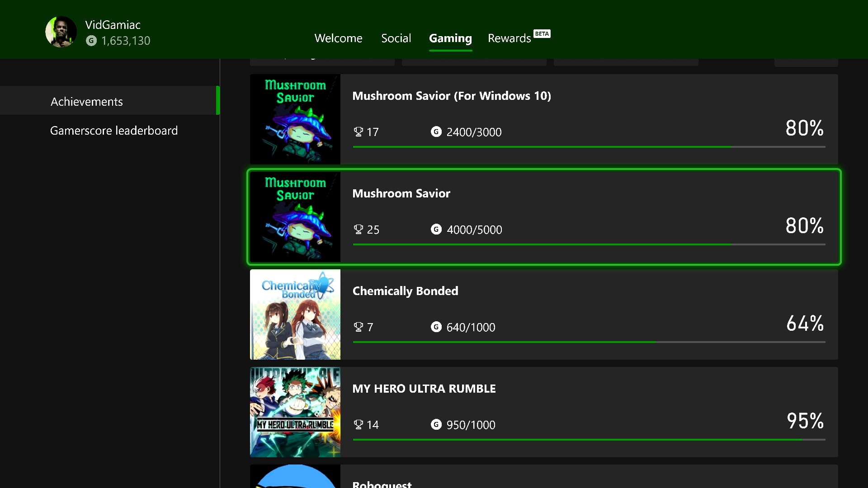Click trophy icon on MY HERO ULTRA RUMBLE row
This screenshot has height=488, width=868.
pos(358,425)
